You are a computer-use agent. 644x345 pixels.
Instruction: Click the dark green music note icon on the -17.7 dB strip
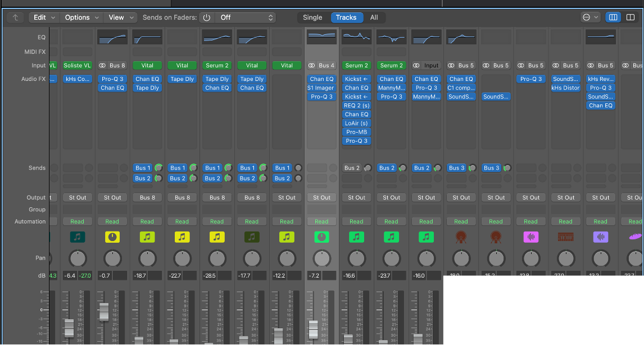pos(252,237)
